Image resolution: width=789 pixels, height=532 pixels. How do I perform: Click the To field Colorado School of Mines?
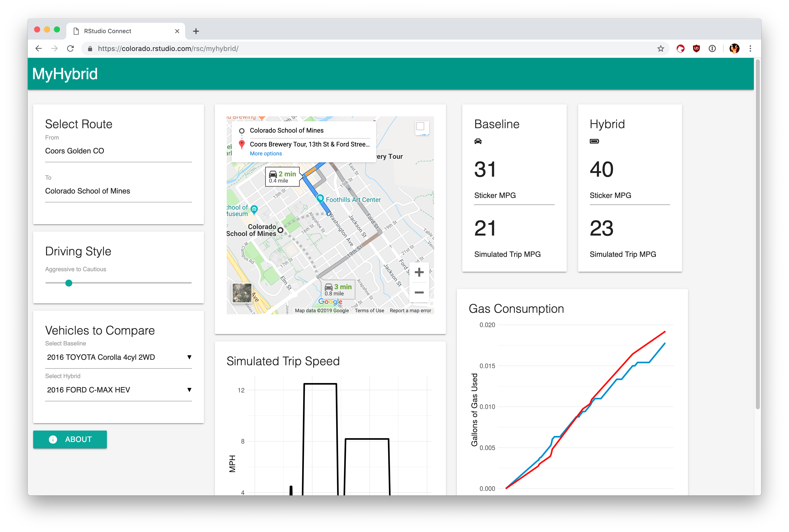pos(119,191)
